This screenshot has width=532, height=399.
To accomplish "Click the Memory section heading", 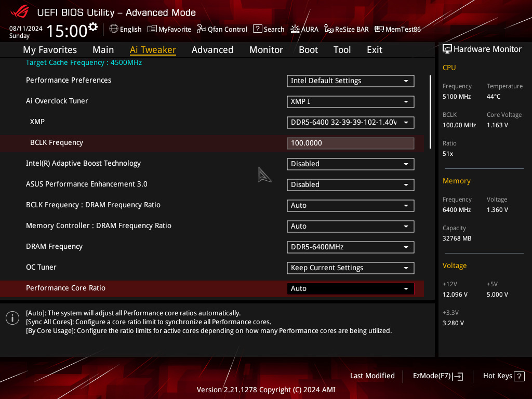I will (456, 181).
